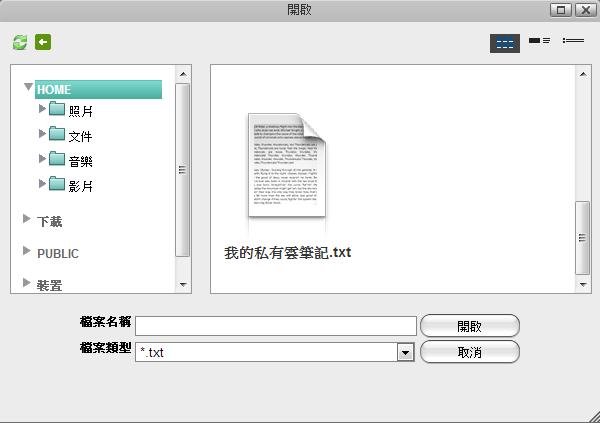The height and width of the screenshot is (423, 600).
Task: Open the 檔案類型 dropdown list
Action: pos(405,352)
